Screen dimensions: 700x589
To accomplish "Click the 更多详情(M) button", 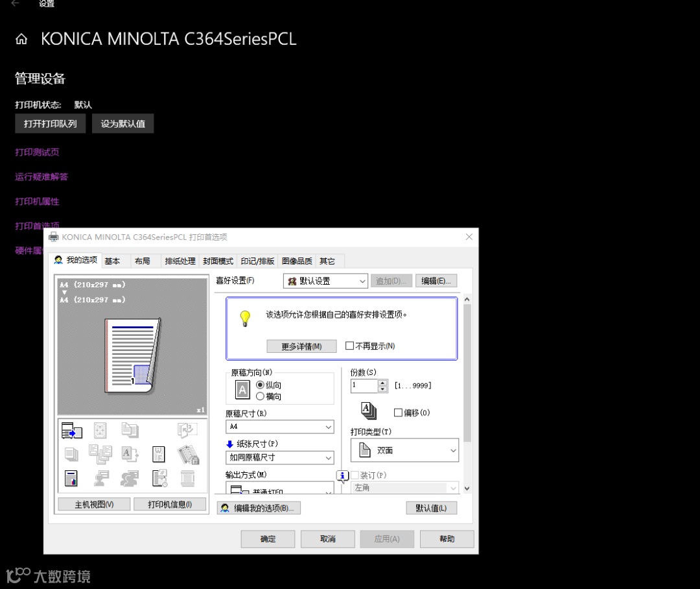I will point(301,346).
